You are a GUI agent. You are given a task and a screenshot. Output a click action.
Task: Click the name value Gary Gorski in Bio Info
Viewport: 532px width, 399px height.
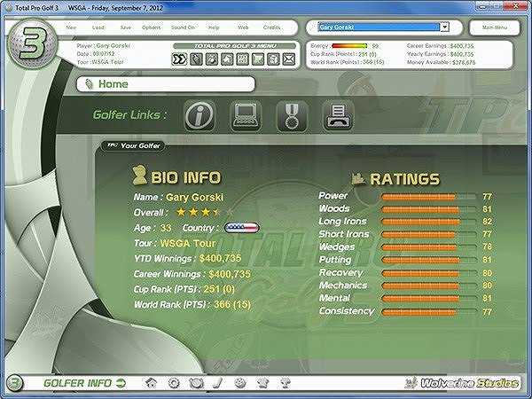[x=195, y=198]
